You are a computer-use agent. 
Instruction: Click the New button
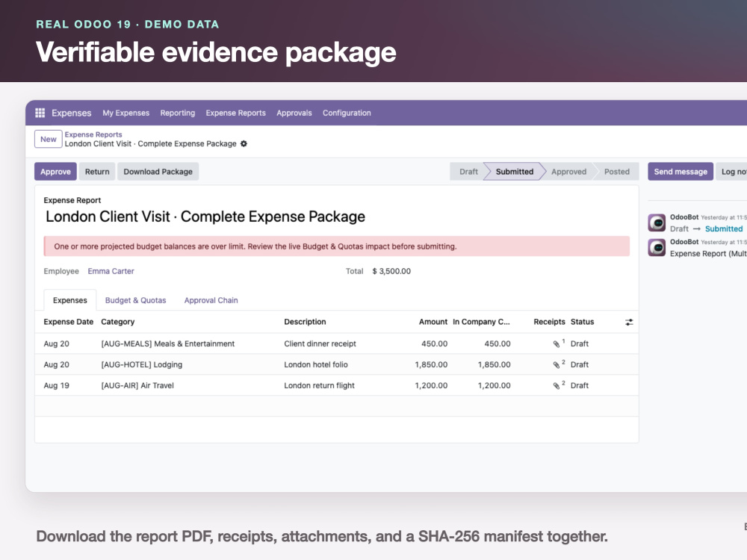48,139
